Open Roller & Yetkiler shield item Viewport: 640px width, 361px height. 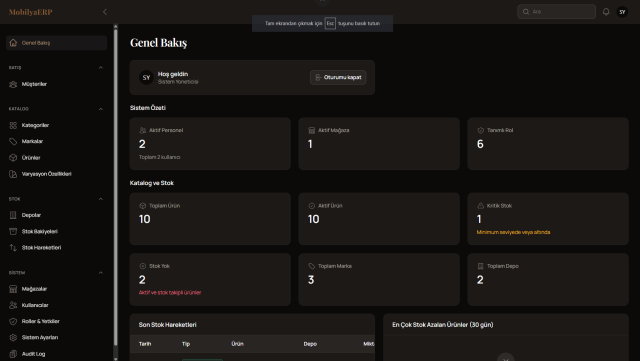point(56,321)
